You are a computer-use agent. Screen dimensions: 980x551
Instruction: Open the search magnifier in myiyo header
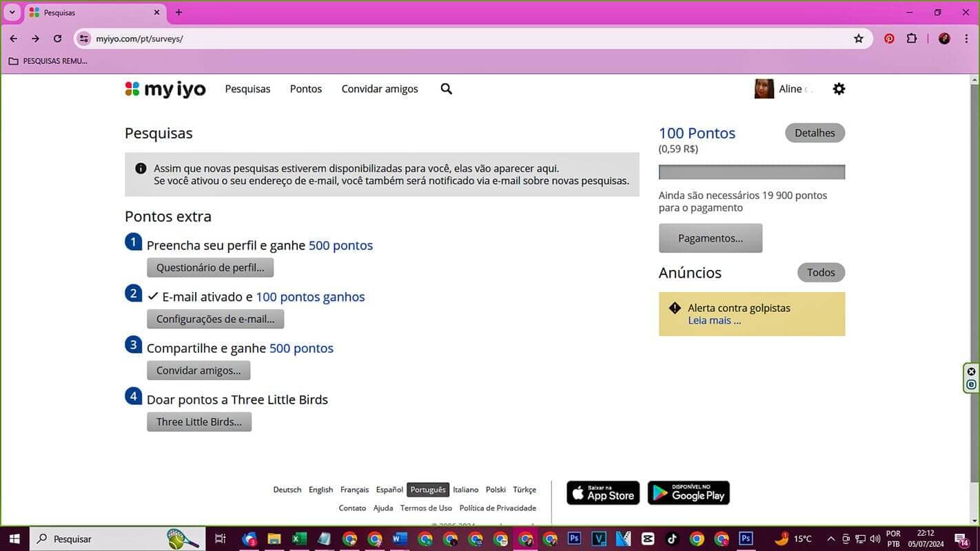[447, 89]
